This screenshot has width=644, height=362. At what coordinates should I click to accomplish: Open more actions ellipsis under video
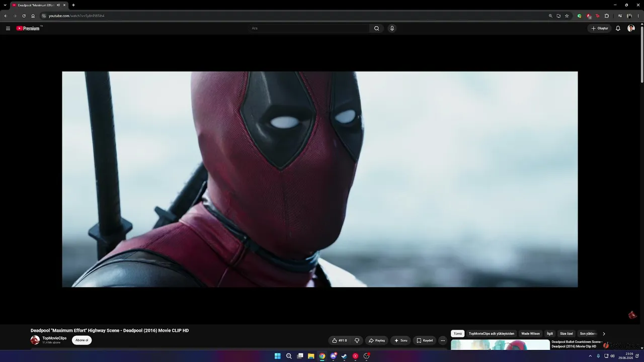443,340
